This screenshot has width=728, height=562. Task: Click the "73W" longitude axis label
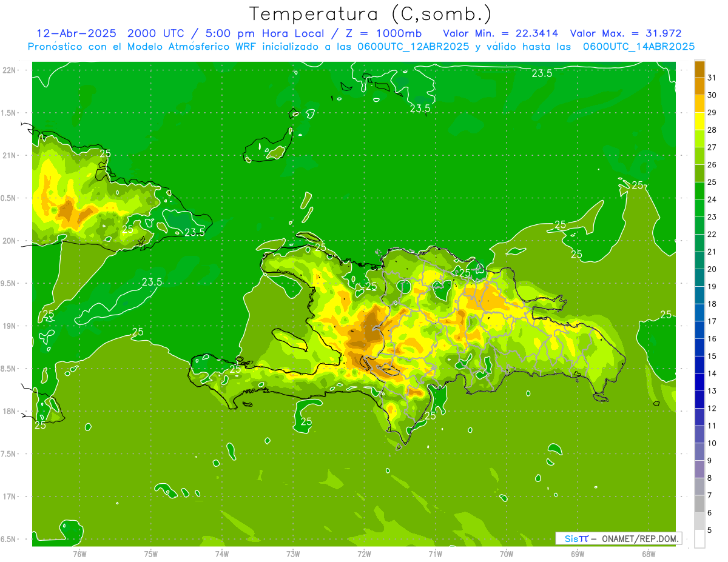pyautogui.click(x=293, y=554)
